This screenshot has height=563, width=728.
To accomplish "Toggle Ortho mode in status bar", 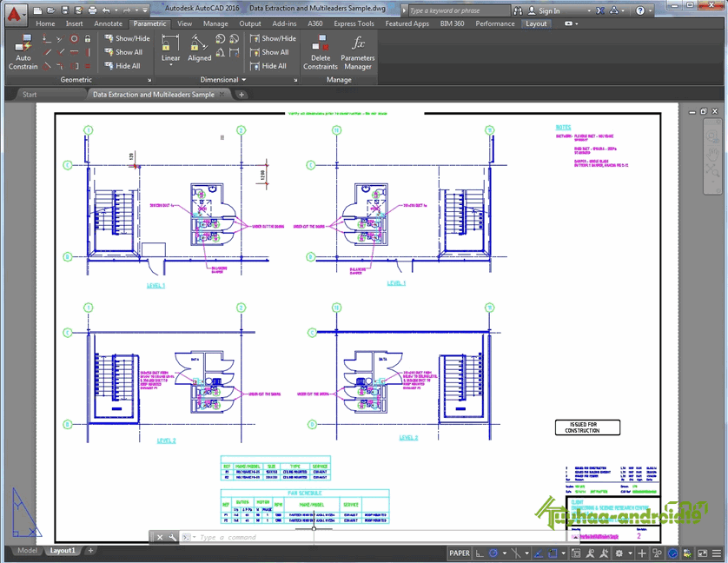I will pyautogui.click(x=480, y=553).
